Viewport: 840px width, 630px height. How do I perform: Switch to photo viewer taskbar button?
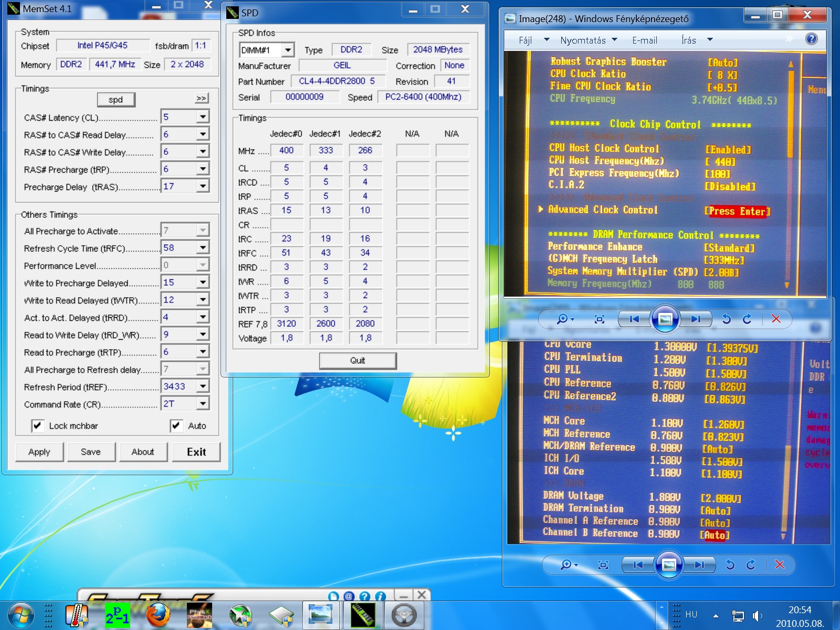tap(320, 615)
